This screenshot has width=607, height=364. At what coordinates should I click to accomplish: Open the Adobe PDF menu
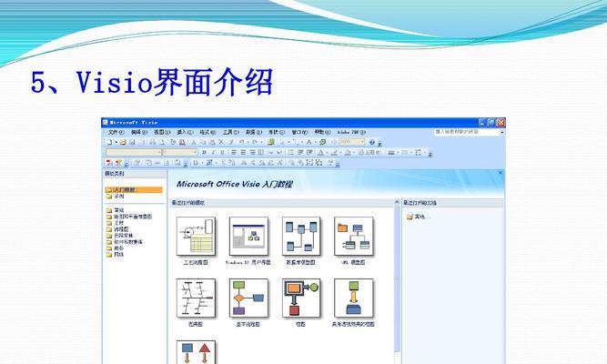(351, 133)
